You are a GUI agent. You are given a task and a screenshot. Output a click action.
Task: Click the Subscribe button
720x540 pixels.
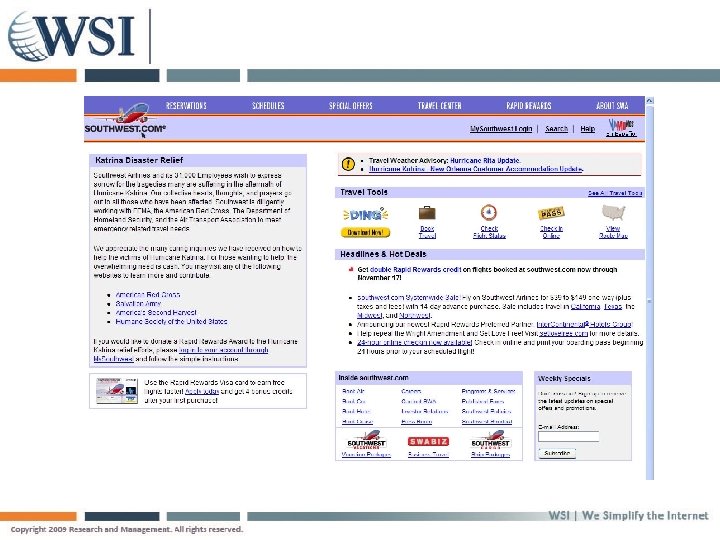(x=557, y=453)
